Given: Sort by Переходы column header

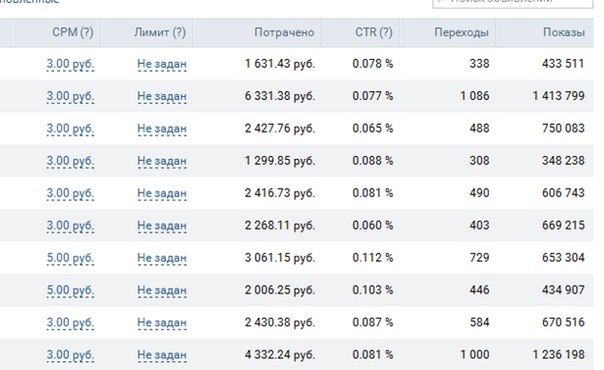Looking at the screenshot, I should (x=461, y=32).
